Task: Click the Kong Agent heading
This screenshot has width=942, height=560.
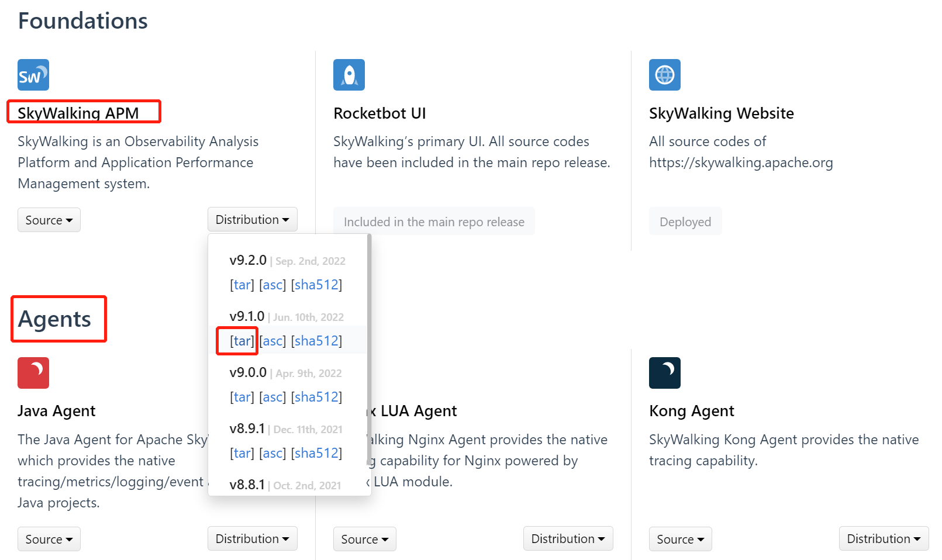Action: point(692,411)
